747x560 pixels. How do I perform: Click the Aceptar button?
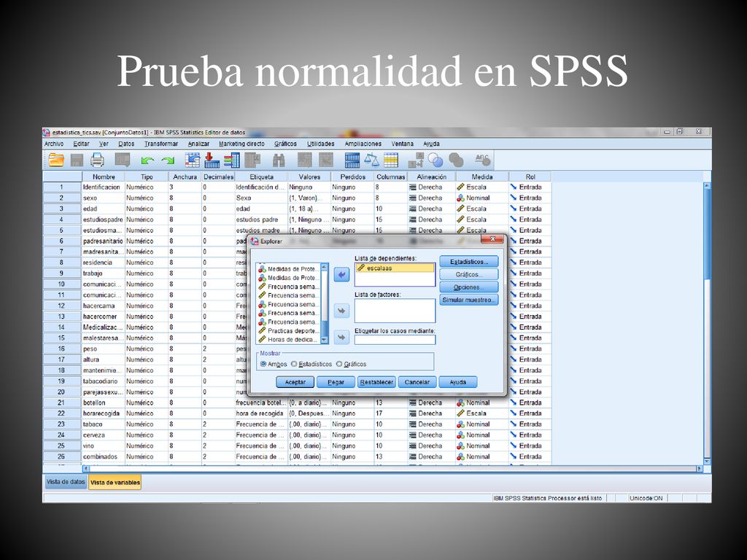(x=295, y=382)
